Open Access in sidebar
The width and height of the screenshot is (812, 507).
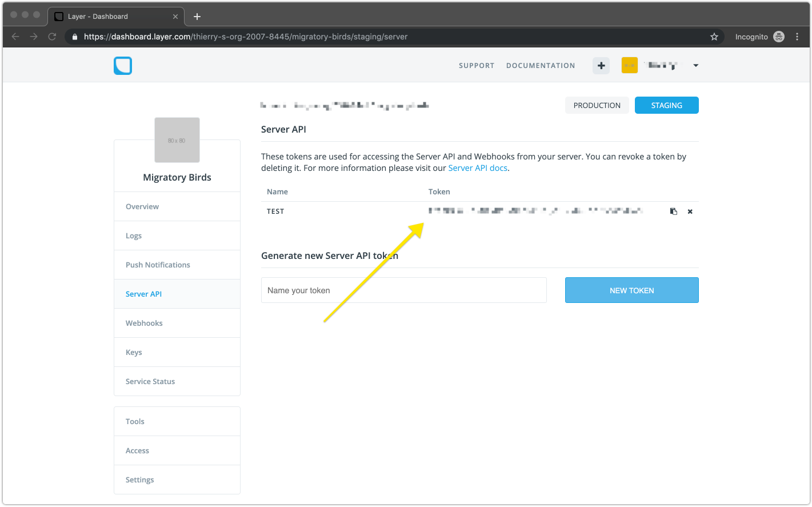(x=177, y=450)
